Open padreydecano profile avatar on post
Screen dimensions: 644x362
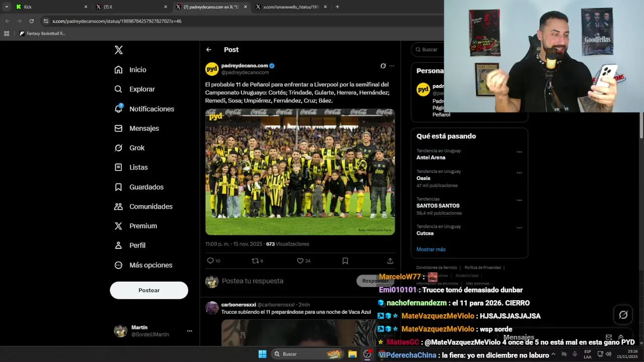coord(212,69)
